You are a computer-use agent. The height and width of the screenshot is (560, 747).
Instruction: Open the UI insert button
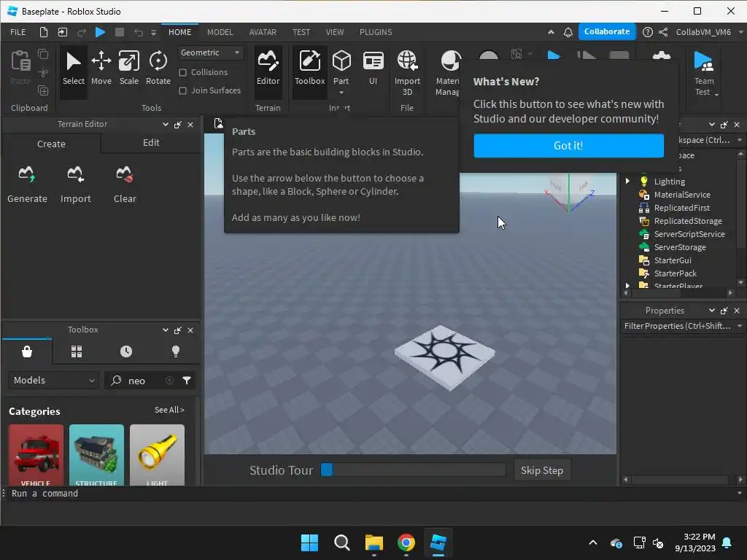pyautogui.click(x=373, y=69)
